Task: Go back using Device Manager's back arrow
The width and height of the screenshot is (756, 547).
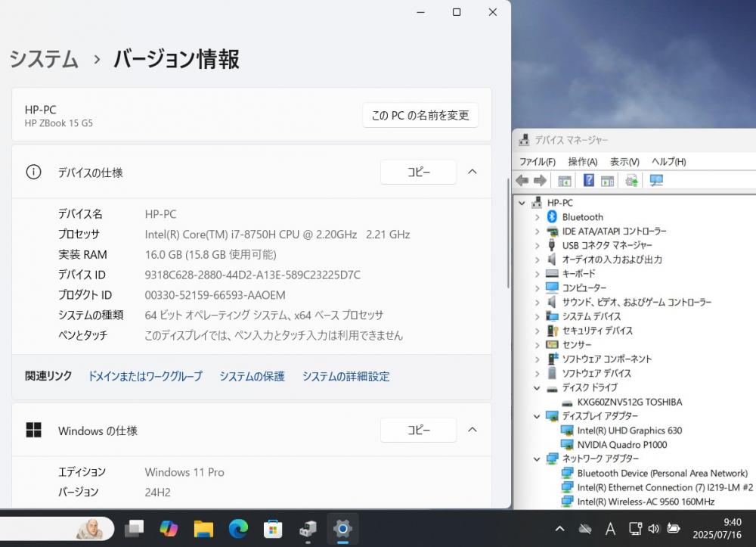Action: click(522, 180)
